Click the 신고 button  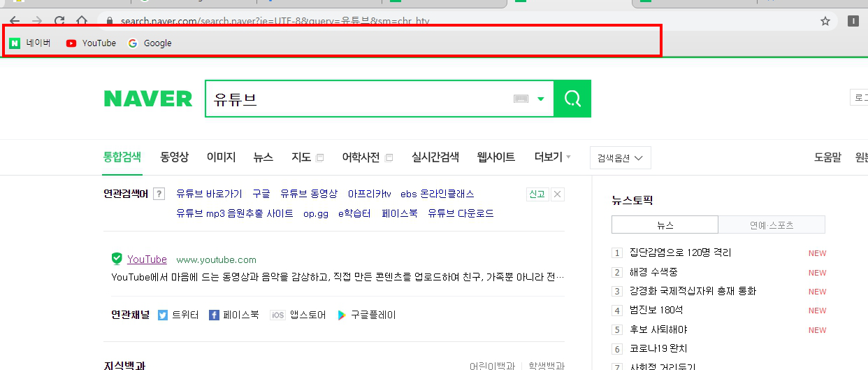pyautogui.click(x=537, y=194)
